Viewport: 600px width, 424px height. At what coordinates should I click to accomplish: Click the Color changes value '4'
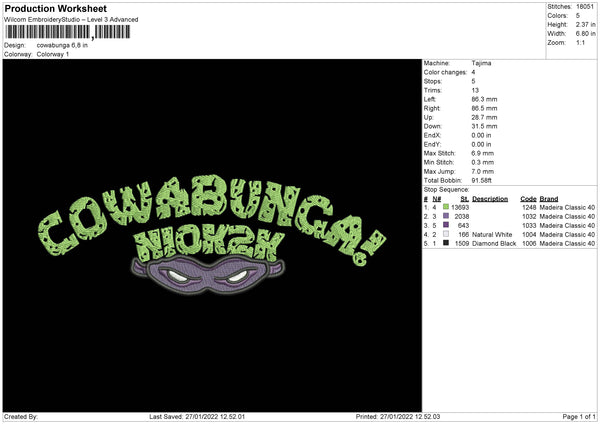pyautogui.click(x=473, y=72)
